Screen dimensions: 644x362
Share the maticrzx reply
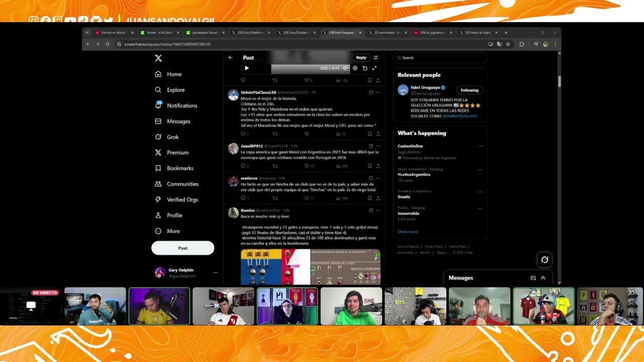tap(378, 198)
